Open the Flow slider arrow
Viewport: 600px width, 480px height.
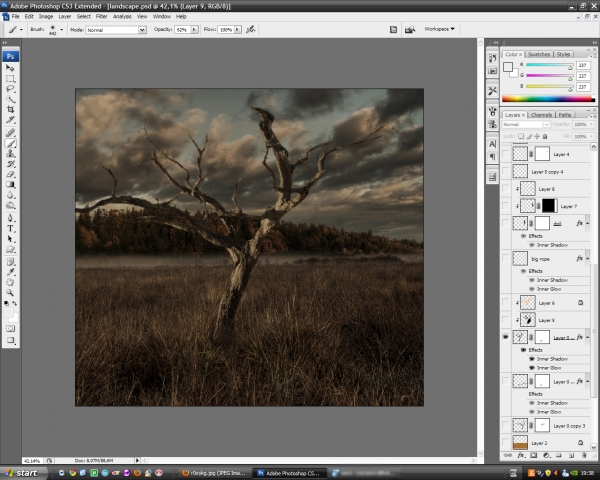pos(238,29)
